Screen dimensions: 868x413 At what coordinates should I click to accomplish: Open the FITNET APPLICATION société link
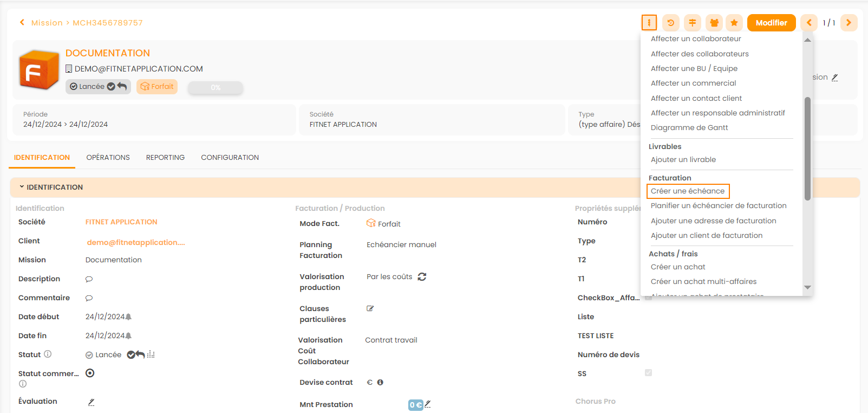[x=121, y=222]
